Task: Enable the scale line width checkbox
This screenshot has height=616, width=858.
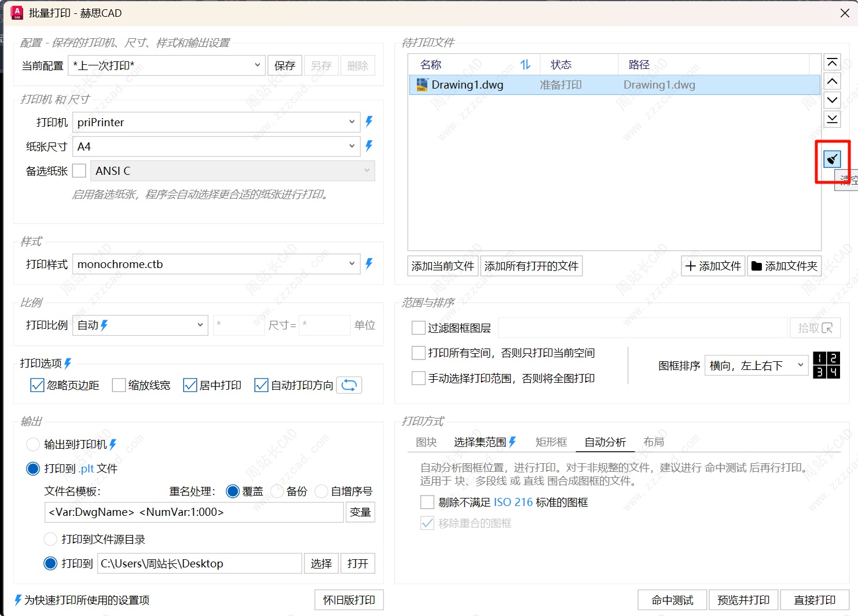Action: click(x=119, y=385)
